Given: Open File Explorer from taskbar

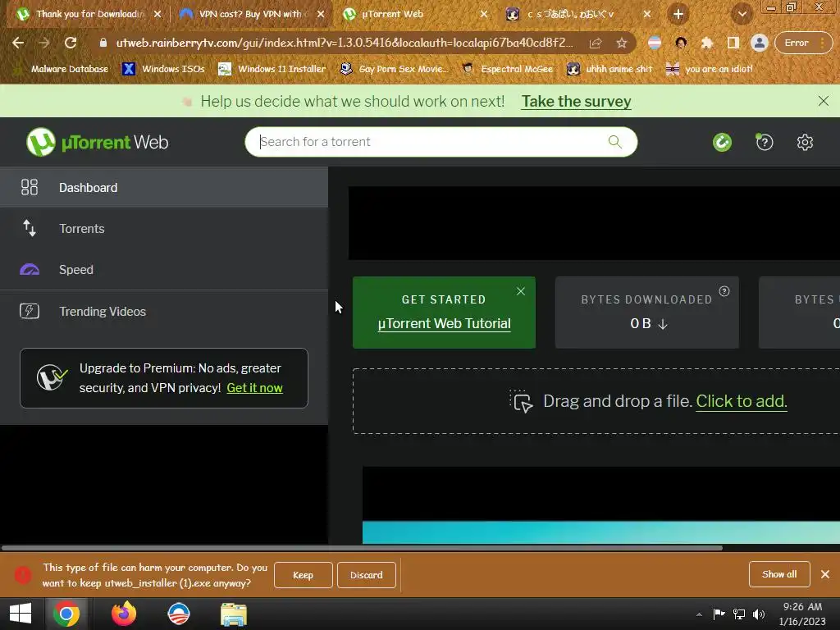Looking at the screenshot, I should point(234,614).
